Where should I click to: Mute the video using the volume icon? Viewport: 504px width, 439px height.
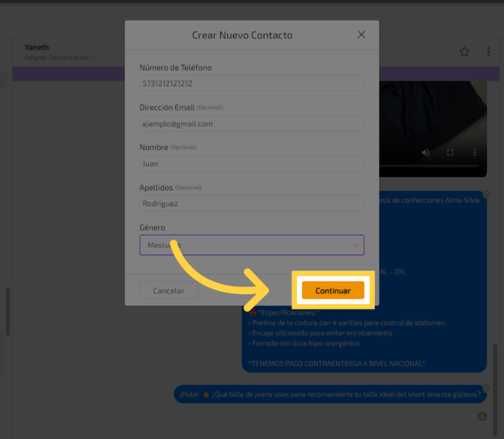tap(425, 153)
